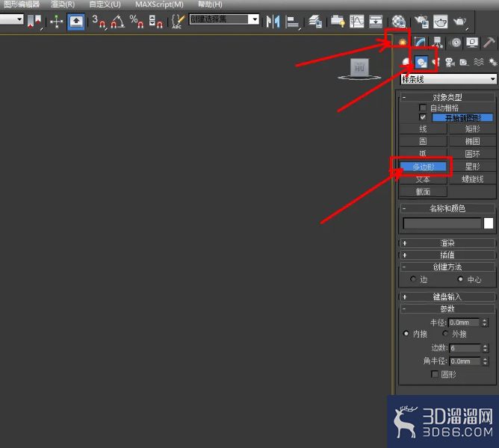Toggle the Spinner Snap icon
Screen dimensions: 499x448
pyautogui.click(x=155, y=22)
